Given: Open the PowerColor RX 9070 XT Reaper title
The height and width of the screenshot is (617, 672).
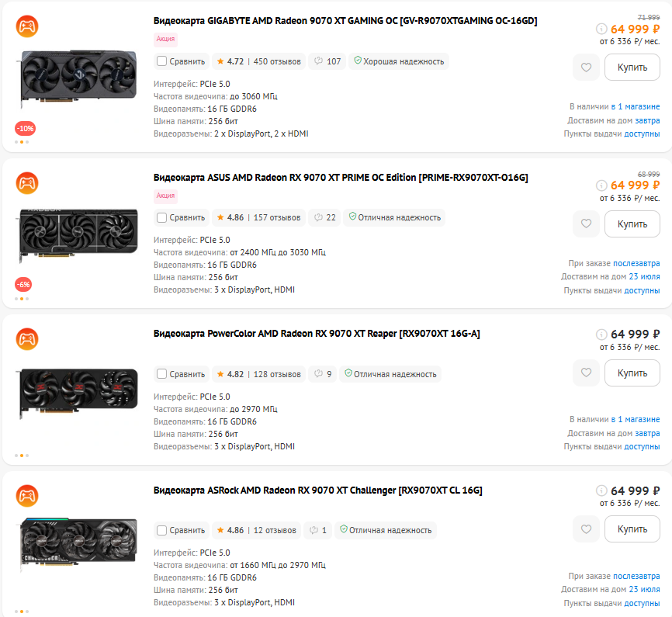Looking at the screenshot, I should coord(317,334).
